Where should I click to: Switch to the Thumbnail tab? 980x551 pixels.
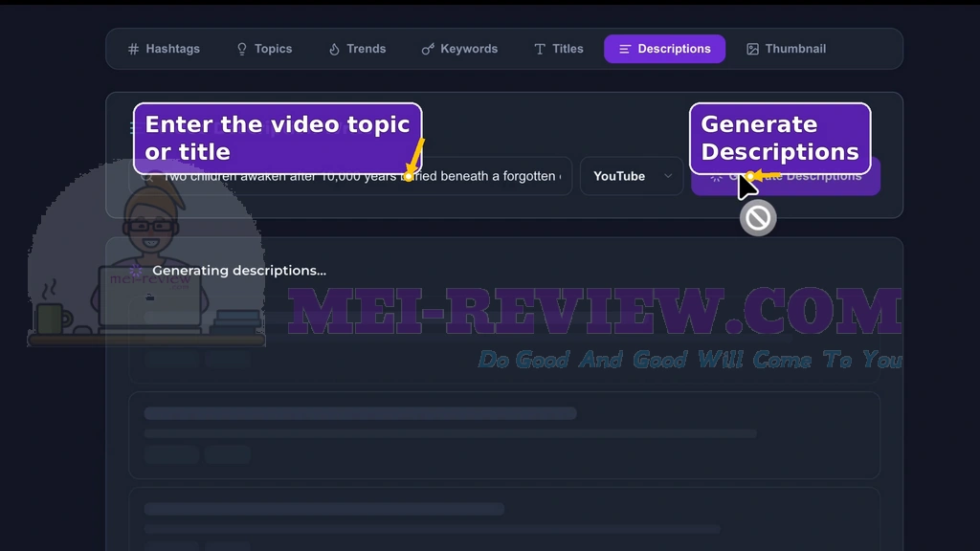(x=787, y=49)
